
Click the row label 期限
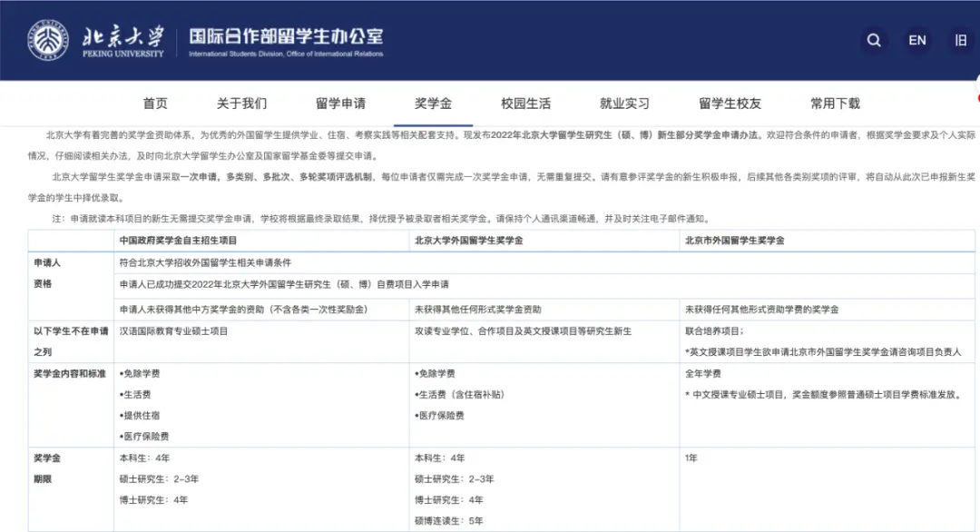[x=43, y=479]
